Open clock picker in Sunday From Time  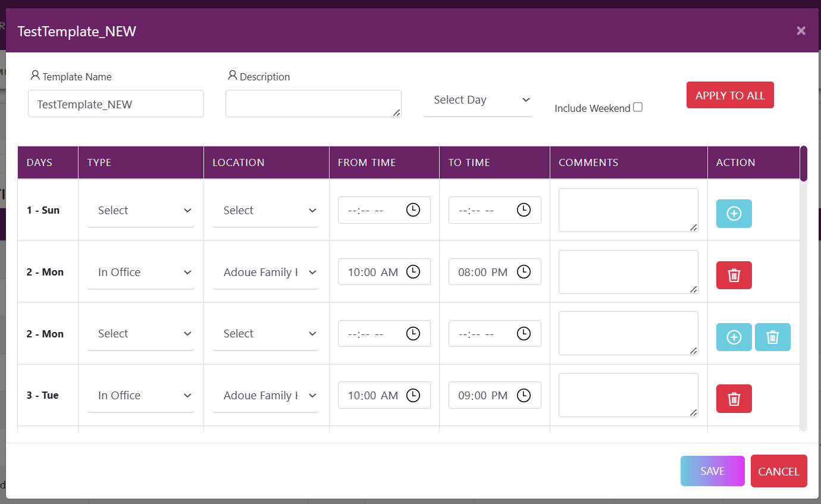point(413,210)
